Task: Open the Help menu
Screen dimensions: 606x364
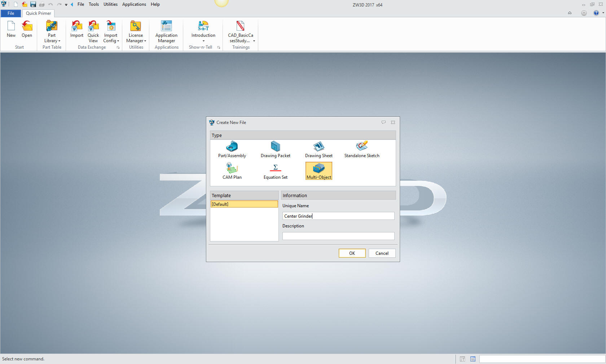Action: [x=155, y=4]
